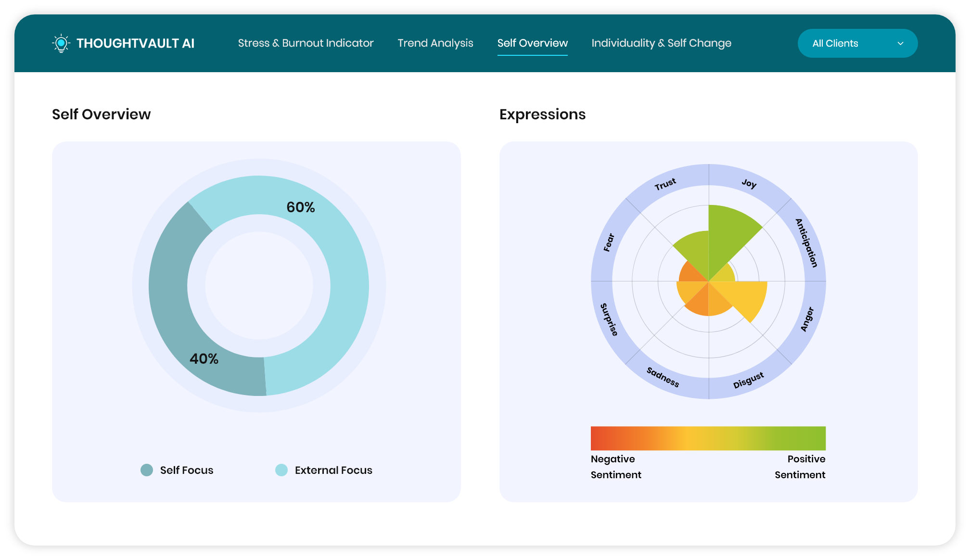This screenshot has width=970, height=560.
Task: Switch to Trend Analysis tab
Action: point(435,43)
